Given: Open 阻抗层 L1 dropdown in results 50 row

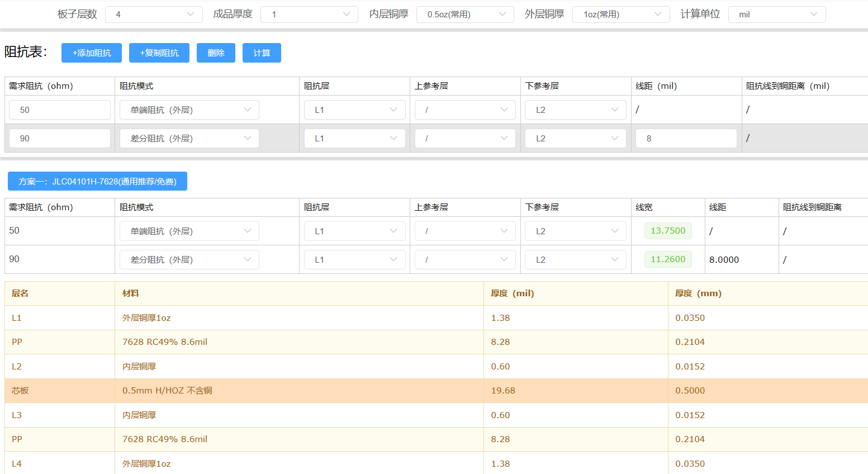Looking at the screenshot, I should point(355,231).
